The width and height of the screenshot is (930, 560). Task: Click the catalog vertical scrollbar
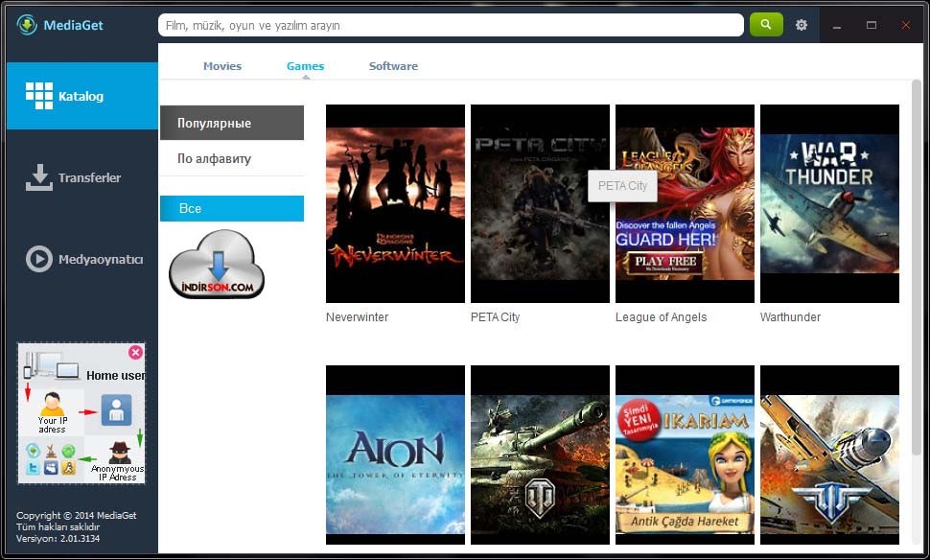917,267
